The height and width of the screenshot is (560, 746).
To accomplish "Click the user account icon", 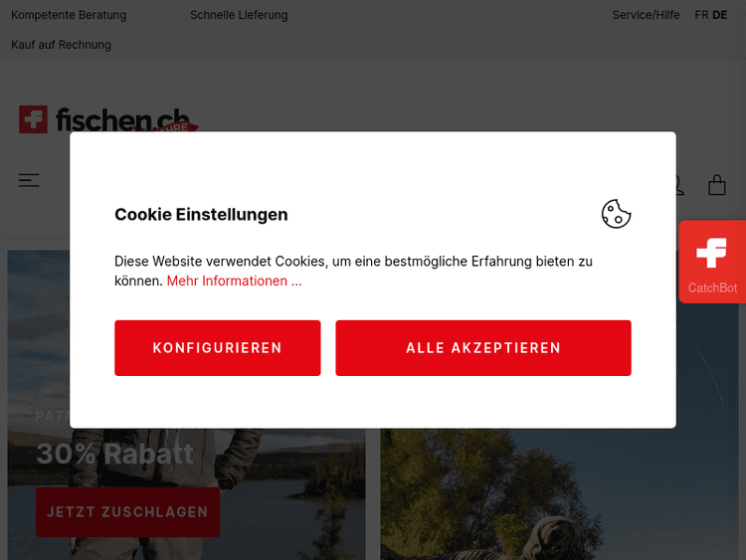I will coord(679,185).
